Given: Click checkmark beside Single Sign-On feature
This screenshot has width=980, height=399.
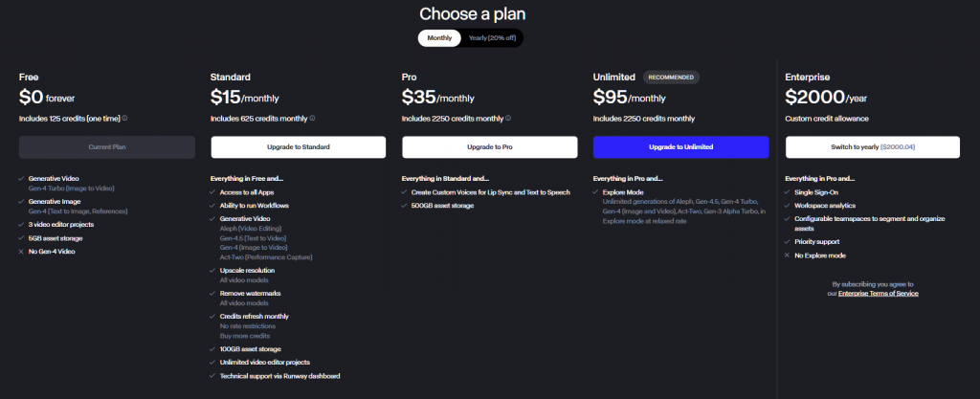Looking at the screenshot, I should click(788, 192).
